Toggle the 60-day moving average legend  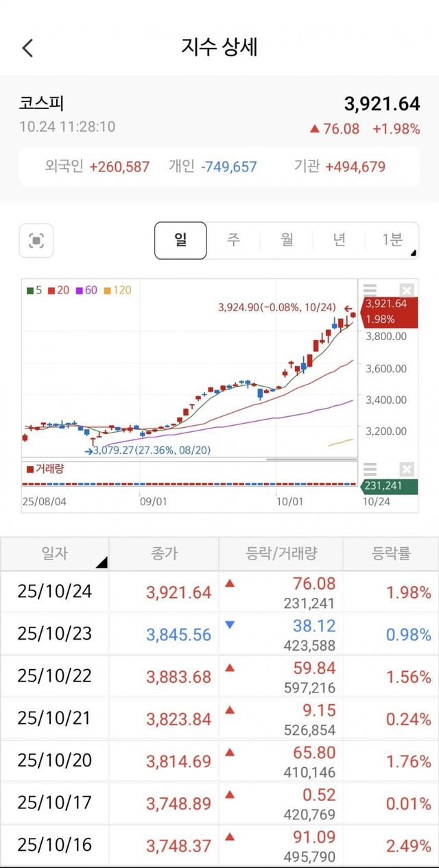[88, 290]
